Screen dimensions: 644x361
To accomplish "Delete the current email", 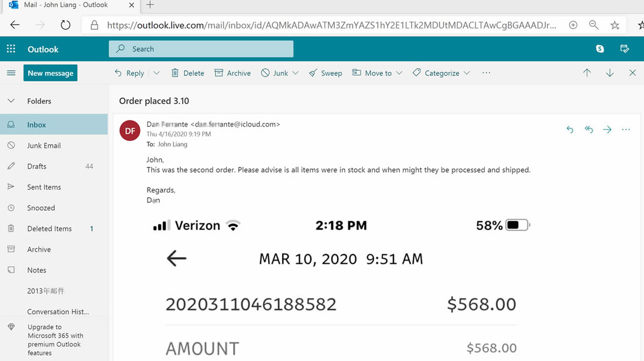I will pos(187,73).
